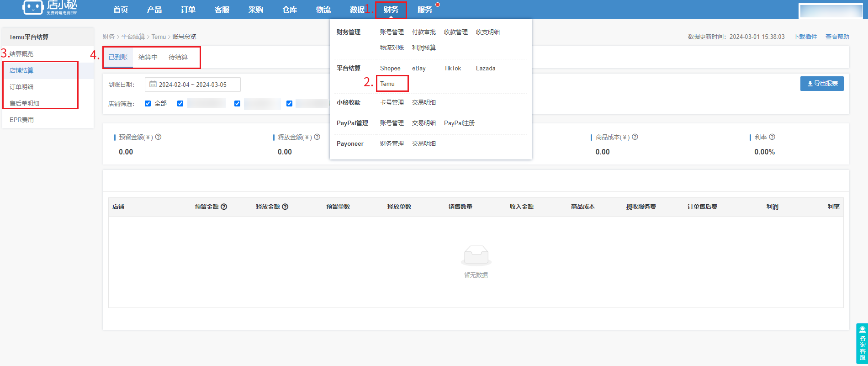Select 店铺结算 in the sidebar

[x=48, y=70]
